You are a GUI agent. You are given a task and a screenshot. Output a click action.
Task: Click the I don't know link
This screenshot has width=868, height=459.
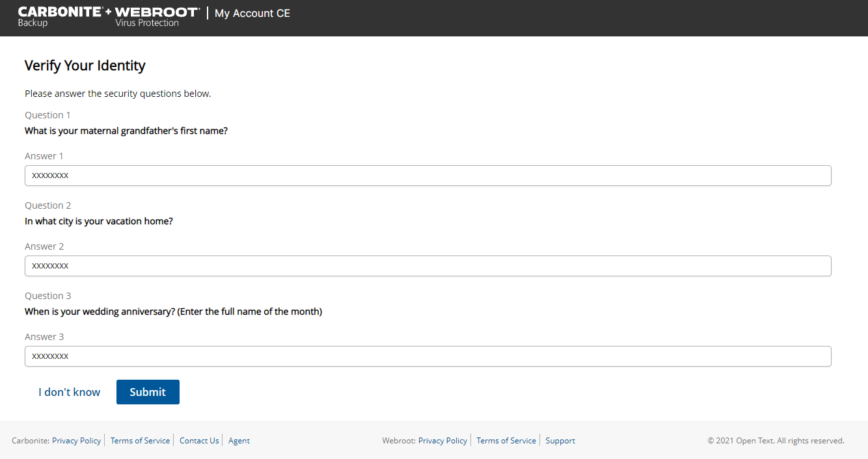[x=69, y=391]
